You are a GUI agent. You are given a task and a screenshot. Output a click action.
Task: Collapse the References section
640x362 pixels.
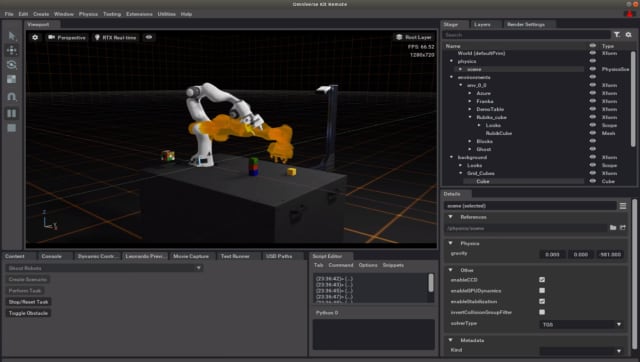451,217
